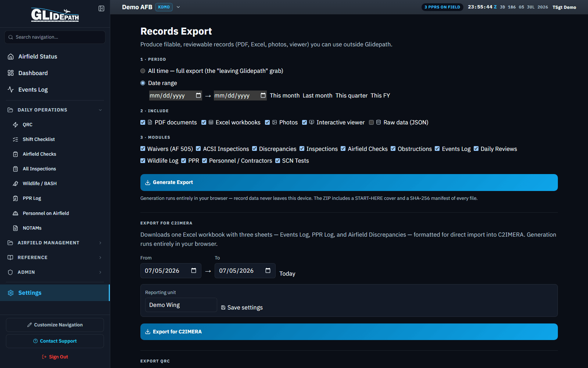The width and height of the screenshot is (588, 368).
Task: Open Airfield Status page
Action: point(55,57)
